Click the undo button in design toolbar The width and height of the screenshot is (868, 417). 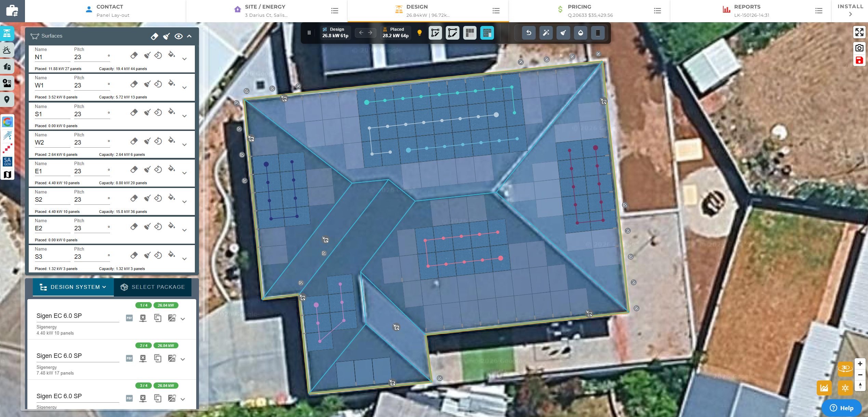[529, 33]
